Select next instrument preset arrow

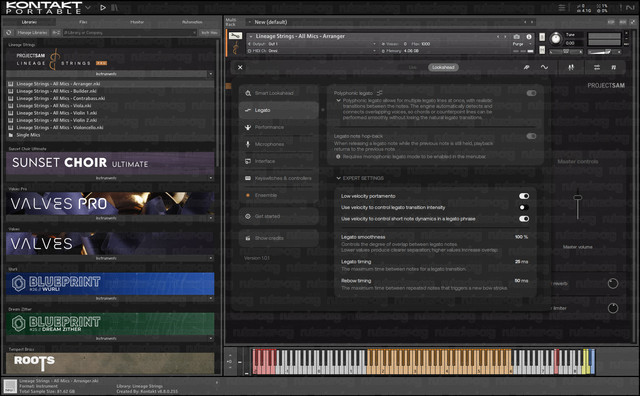pyautogui.click(x=505, y=37)
